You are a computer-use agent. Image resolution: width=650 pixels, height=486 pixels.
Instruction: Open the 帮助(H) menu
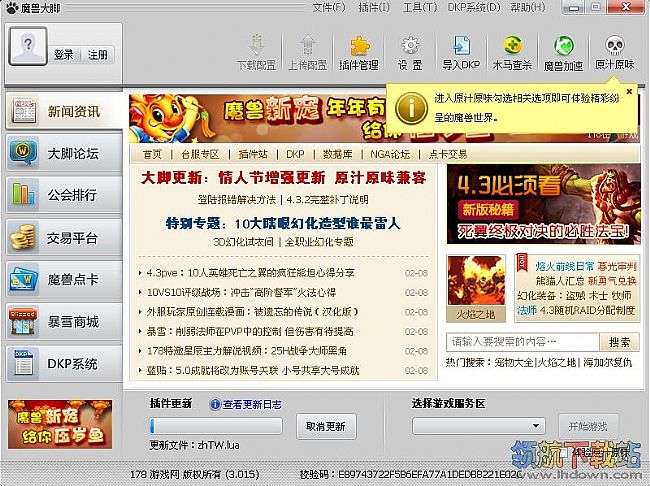[528, 7]
